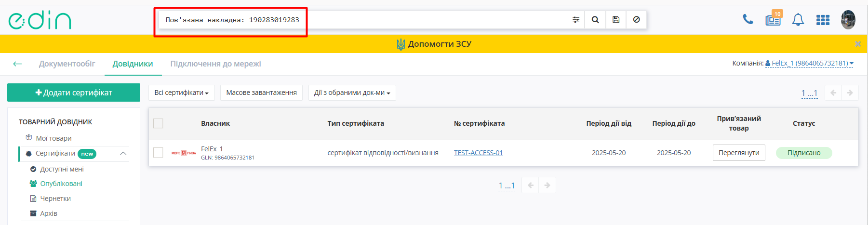
Task: Open company selector FelEx_1 dropdown
Action: coord(809,63)
